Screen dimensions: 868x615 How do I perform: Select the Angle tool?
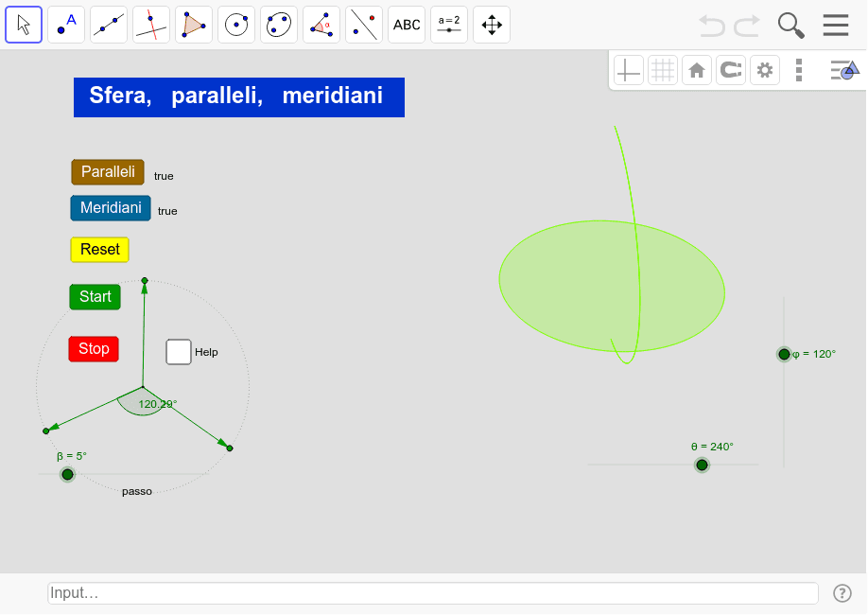(321, 25)
